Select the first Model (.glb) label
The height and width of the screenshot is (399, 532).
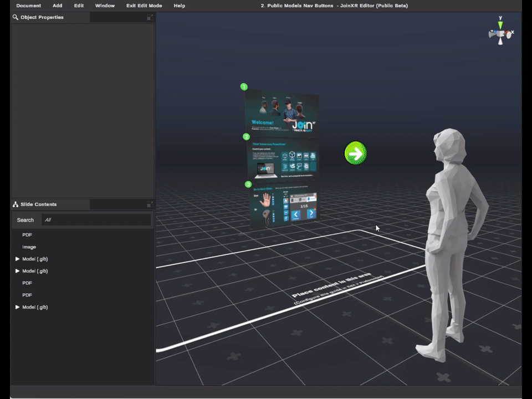tap(35, 259)
